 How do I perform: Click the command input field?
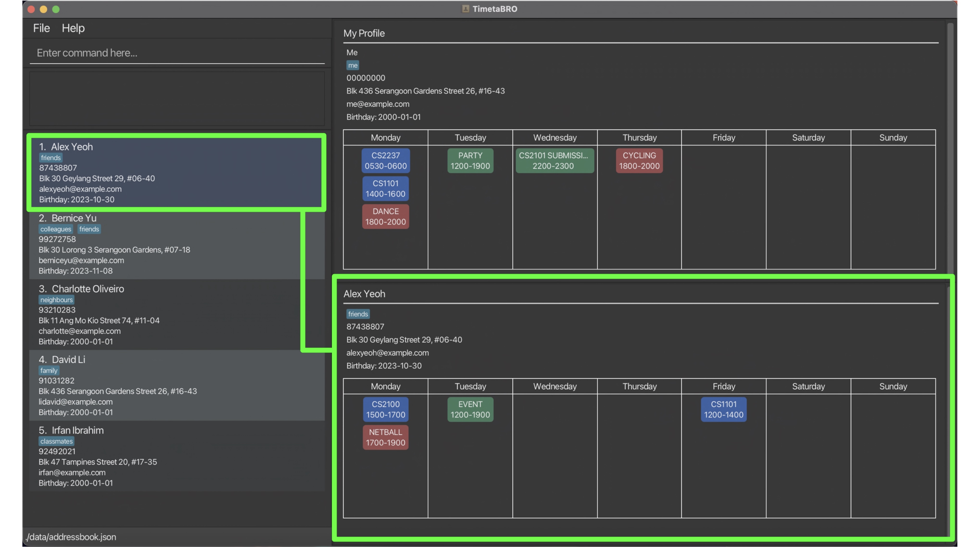click(x=177, y=53)
